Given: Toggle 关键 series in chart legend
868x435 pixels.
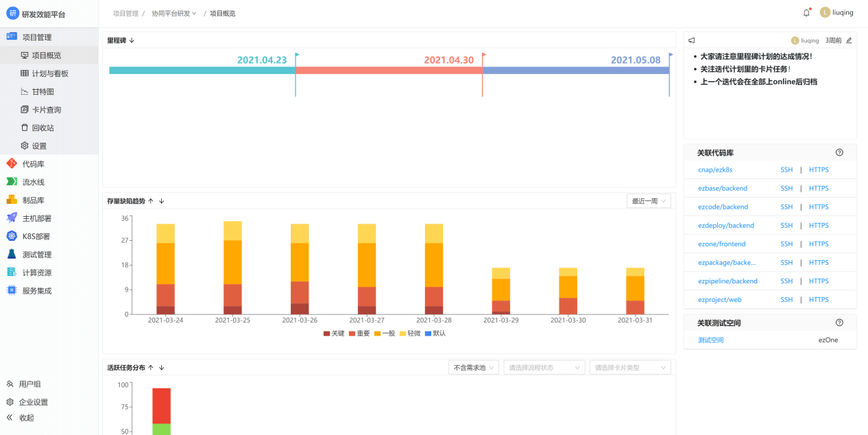Looking at the screenshot, I should point(334,333).
